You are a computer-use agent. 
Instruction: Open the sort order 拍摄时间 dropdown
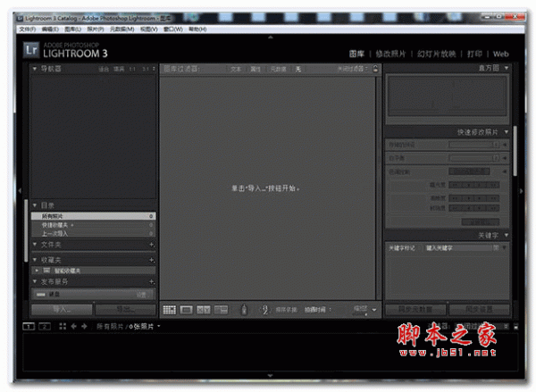pos(317,310)
